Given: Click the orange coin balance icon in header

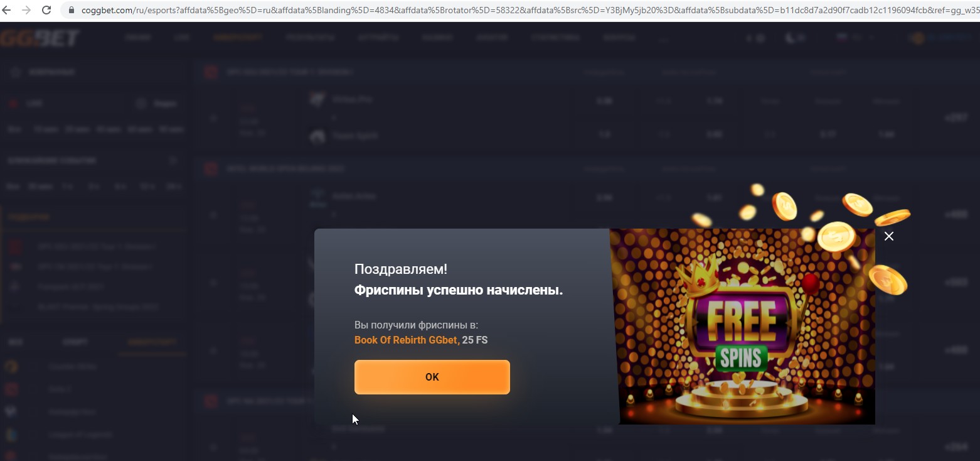Looking at the screenshot, I should click(x=918, y=38).
